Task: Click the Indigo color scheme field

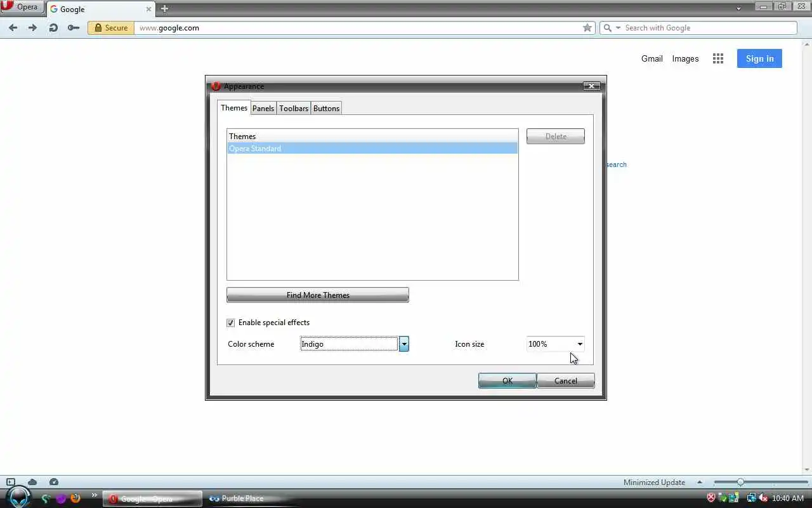Action: pyautogui.click(x=349, y=344)
